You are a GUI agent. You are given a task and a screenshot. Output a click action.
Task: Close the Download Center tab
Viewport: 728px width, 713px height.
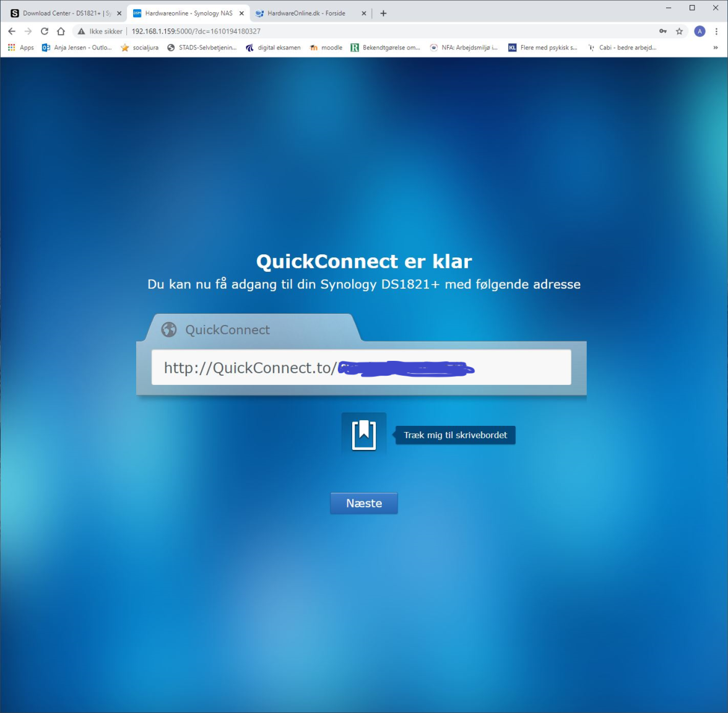click(119, 14)
